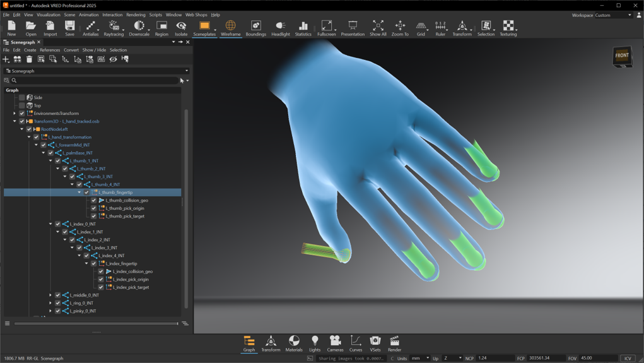Enable the Top camera checkbox

pos(22,105)
